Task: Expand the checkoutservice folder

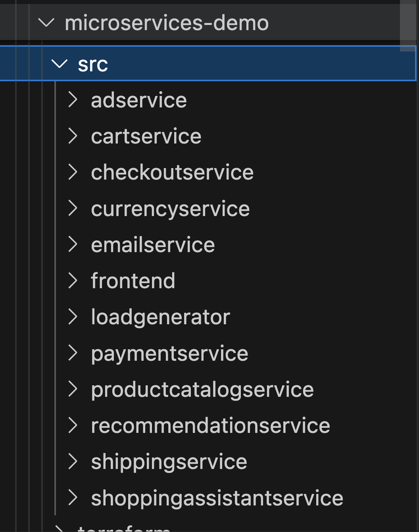Action: 73,172
